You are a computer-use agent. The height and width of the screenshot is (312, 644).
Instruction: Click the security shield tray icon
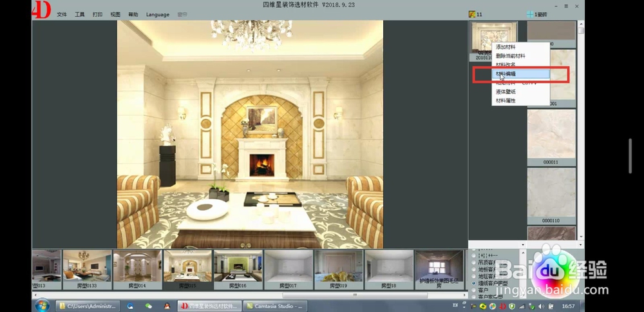512,306
